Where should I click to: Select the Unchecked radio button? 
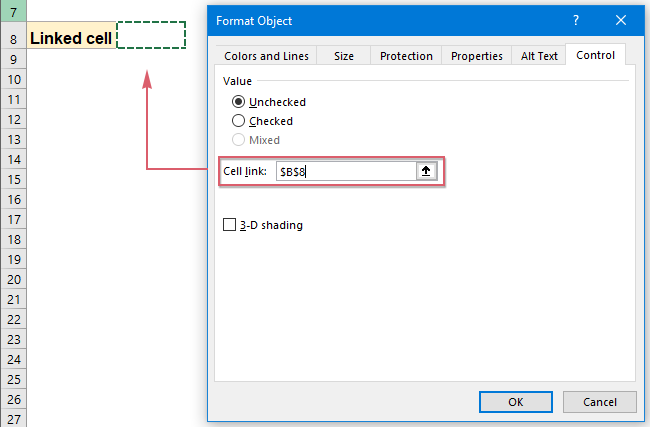coord(238,102)
